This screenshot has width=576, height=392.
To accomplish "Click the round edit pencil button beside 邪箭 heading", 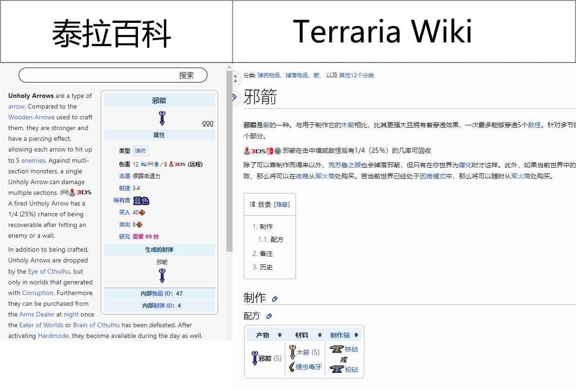I will (235, 97).
